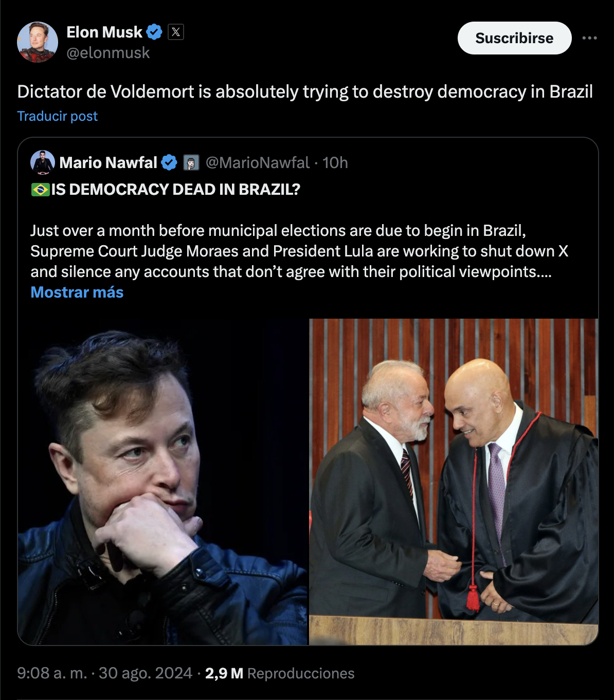Viewport: 614px width, 700px height.
Task: Click the Traducir post link
Action: [x=57, y=116]
